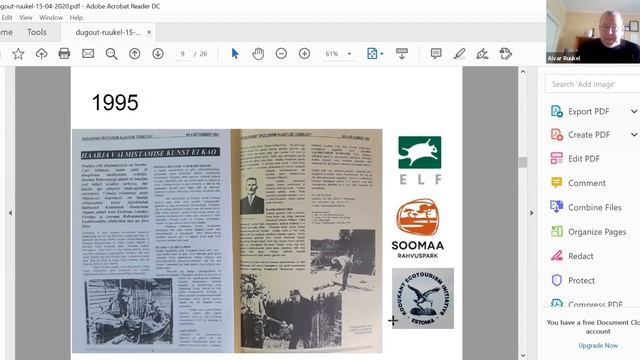Open Organize Pages label

(597, 232)
